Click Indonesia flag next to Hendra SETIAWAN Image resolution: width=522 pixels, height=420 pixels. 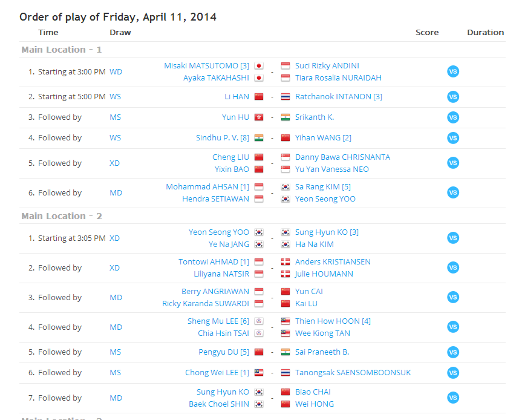pos(259,199)
